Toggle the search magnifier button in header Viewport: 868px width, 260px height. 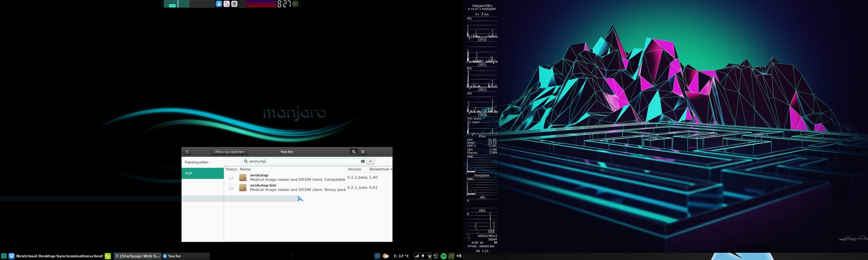point(354,152)
